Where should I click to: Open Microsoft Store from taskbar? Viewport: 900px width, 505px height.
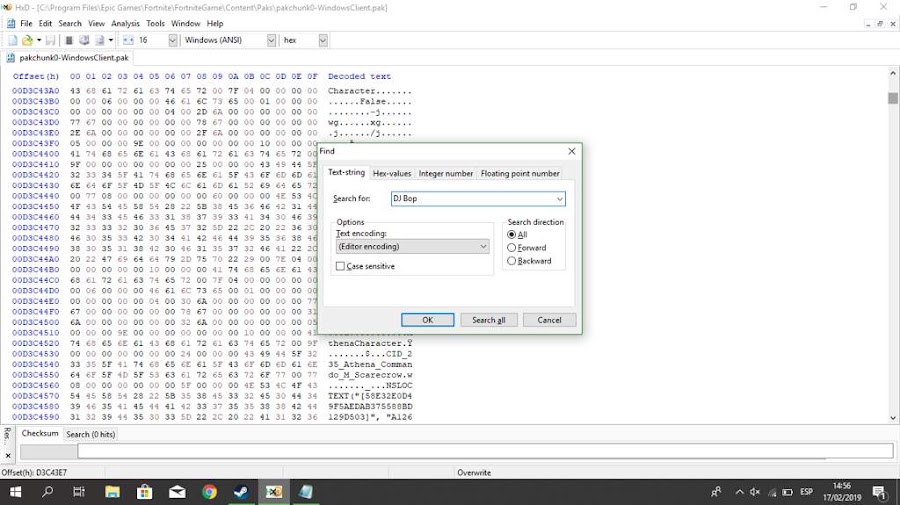point(145,492)
